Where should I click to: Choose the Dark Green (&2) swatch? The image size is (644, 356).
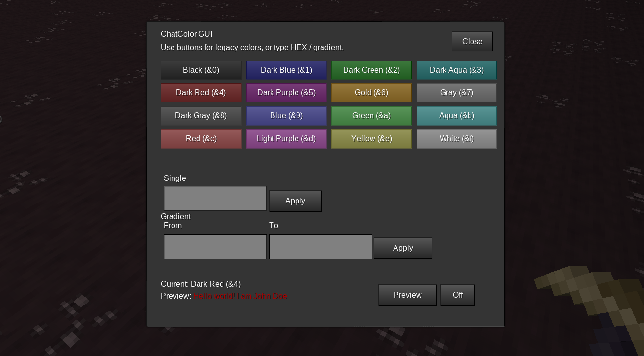pos(372,70)
